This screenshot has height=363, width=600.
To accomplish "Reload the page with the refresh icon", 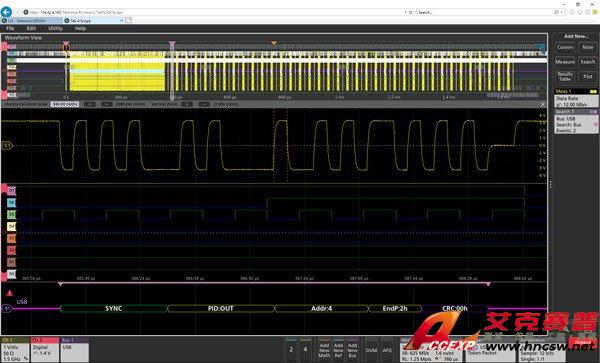I will coord(411,12).
